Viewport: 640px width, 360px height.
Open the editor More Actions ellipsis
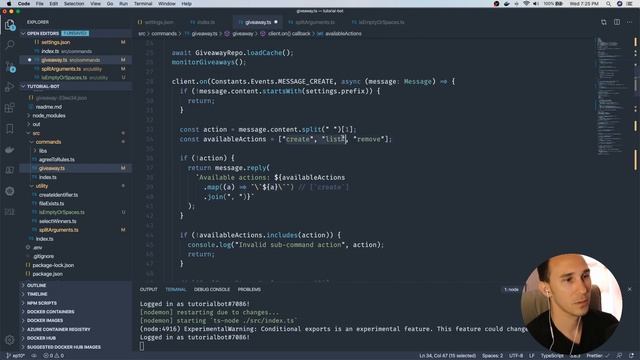pos(630,22)
